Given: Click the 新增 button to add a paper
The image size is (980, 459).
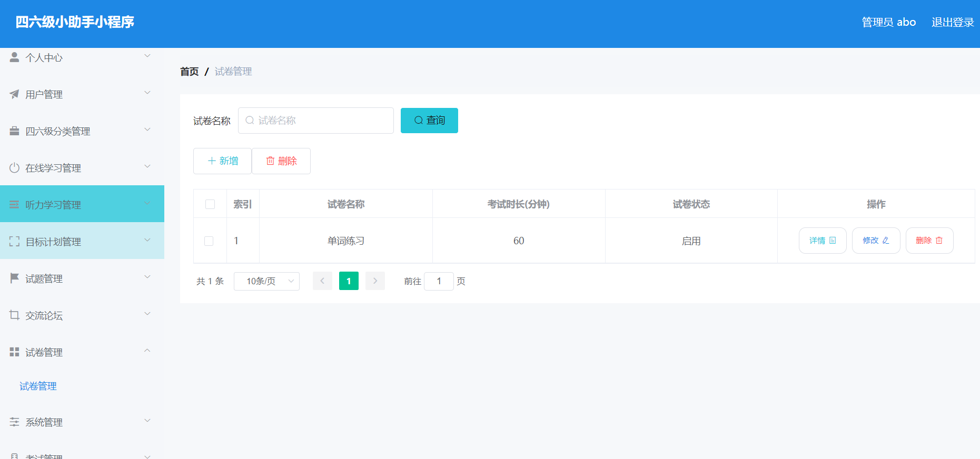Looking at the screenshot, I should (x=222, y=161).
